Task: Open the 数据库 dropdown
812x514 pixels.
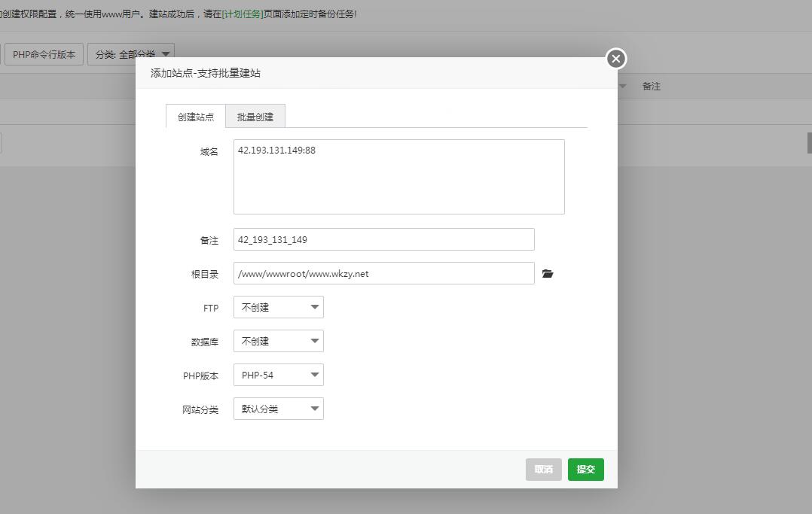Action: point(278,341)
